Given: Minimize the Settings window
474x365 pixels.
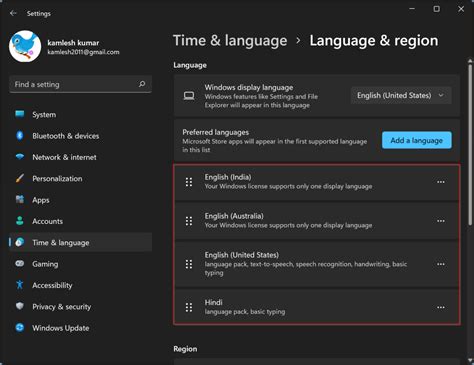Looking at the screenshot, I should pos(412,9).
